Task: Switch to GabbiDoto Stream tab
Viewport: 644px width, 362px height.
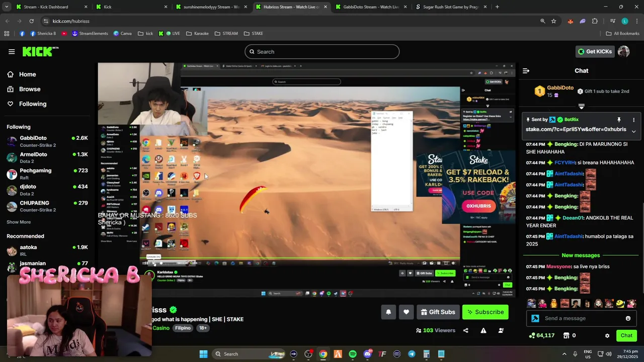Action: pyautogui.click(x=371, y=7)
